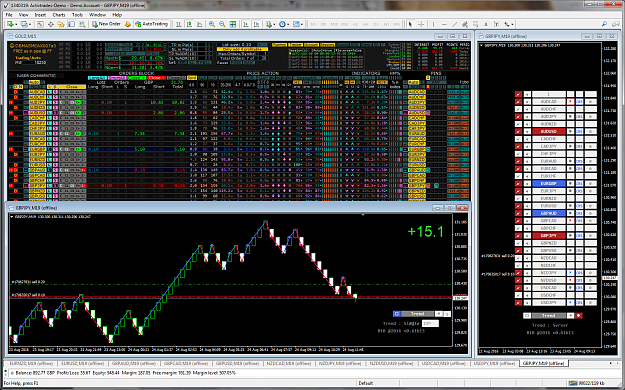625x390 pixels.
Task: Select the Fibonacci retracement tool
Action: click(x=476, y=24)
